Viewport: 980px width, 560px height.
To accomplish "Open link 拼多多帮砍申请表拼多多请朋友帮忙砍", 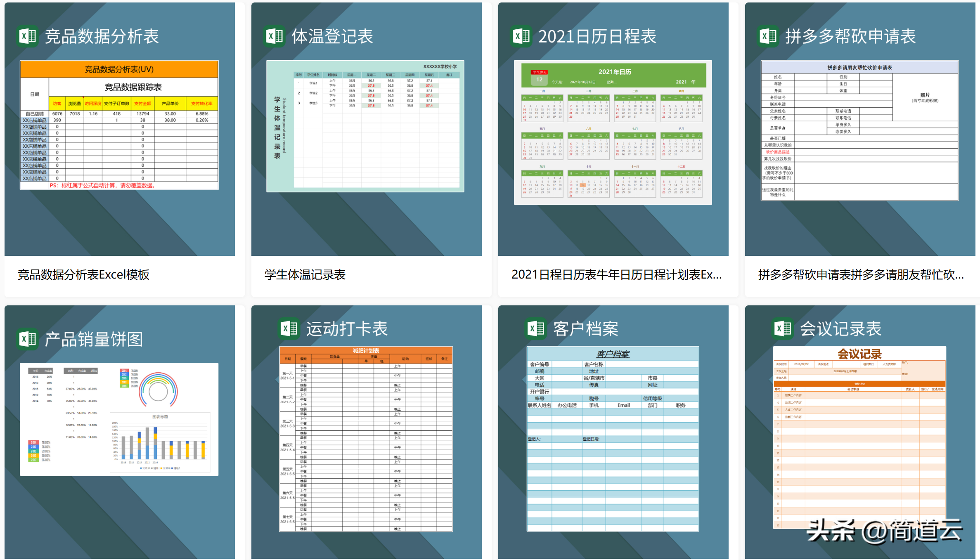I will (861, 275).
